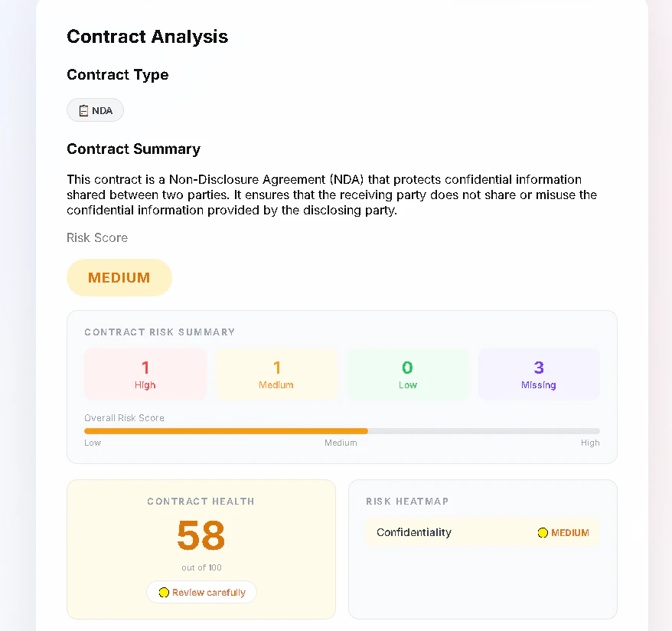Click the clipboard icon in NDA chip

coord(83,110)
